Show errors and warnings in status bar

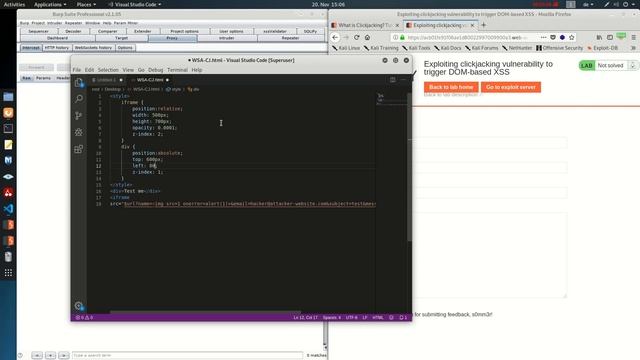tap(84, 317)
